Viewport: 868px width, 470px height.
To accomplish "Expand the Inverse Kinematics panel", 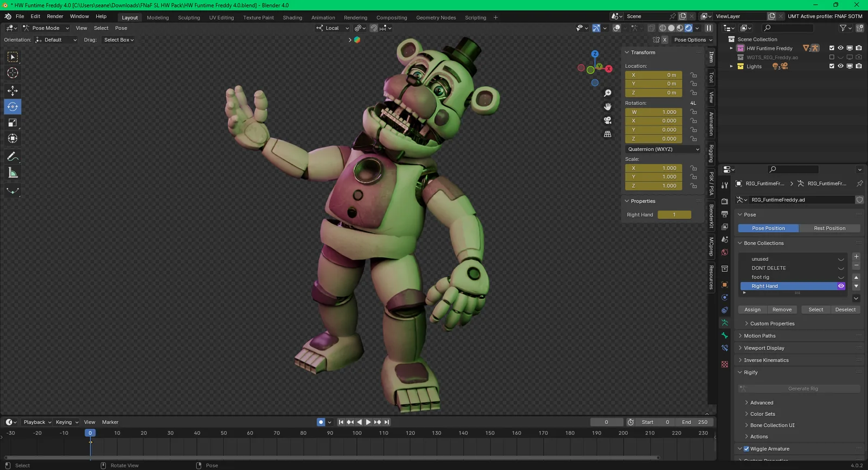I will (x=766, y=360).
